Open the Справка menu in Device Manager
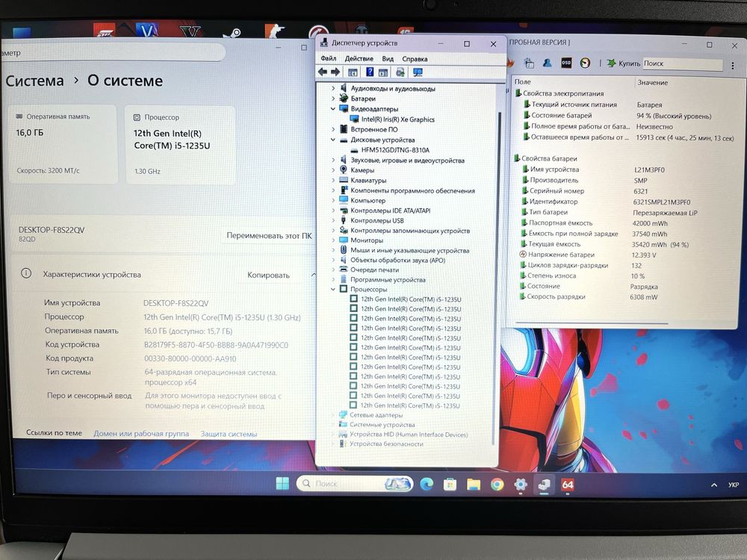 (x=415, y=59)
